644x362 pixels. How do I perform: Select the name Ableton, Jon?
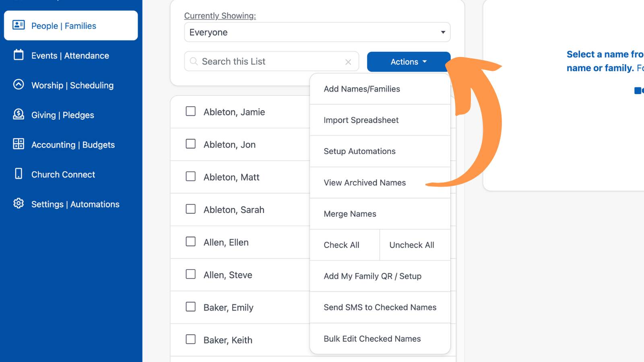(x=229, y=145)
